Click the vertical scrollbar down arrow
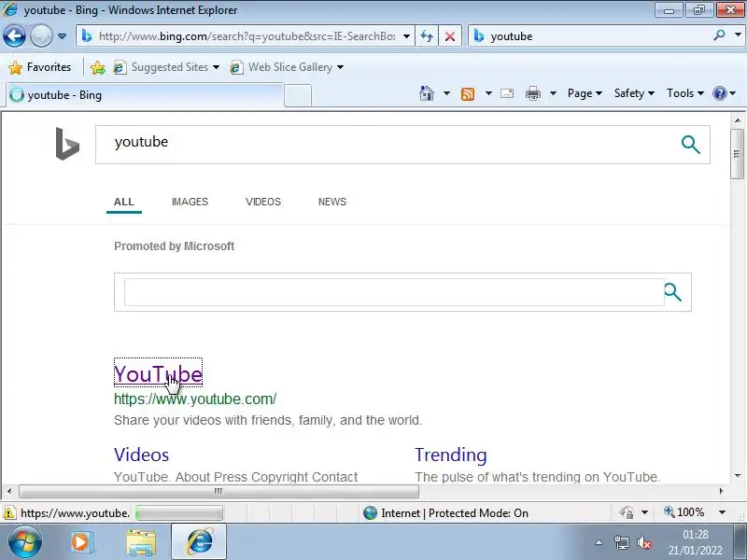The image size is (747, 560). tap(737, 476)
